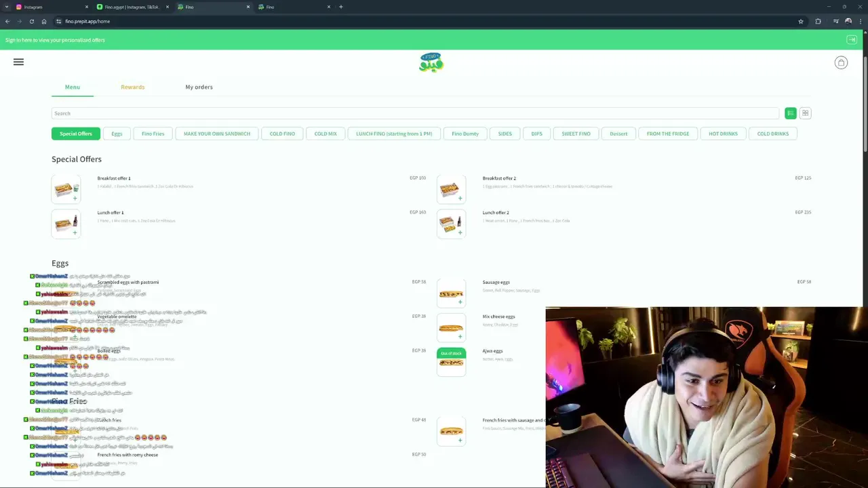This screenshot has height=488, width=868.
Task: Close the Instagram tab
Action: pyautogui.click(x=87, y=7)
